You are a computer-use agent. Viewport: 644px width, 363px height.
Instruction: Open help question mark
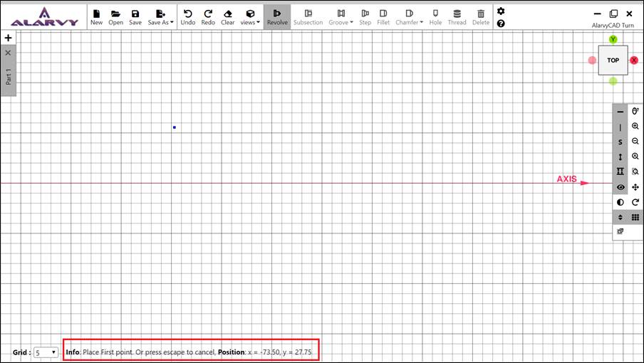[x=501, y=23]
